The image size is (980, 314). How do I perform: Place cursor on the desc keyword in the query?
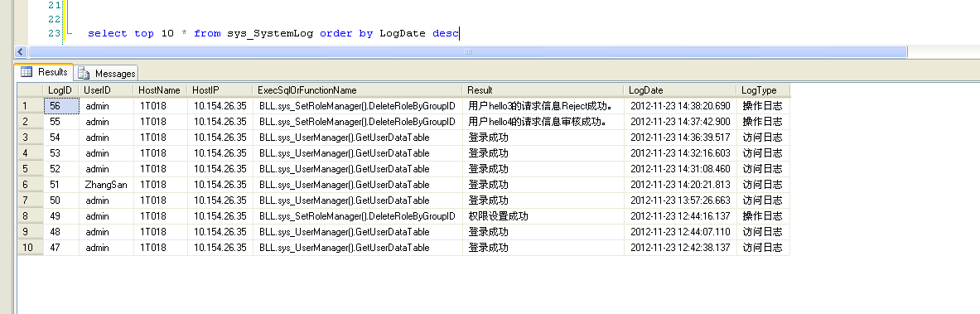445,34
